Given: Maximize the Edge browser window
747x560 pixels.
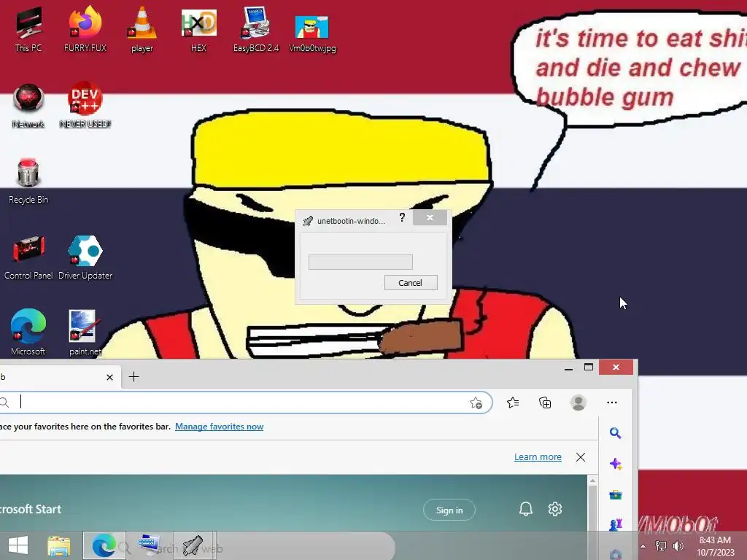Looking at the screenshot, I should coord(589,367).
